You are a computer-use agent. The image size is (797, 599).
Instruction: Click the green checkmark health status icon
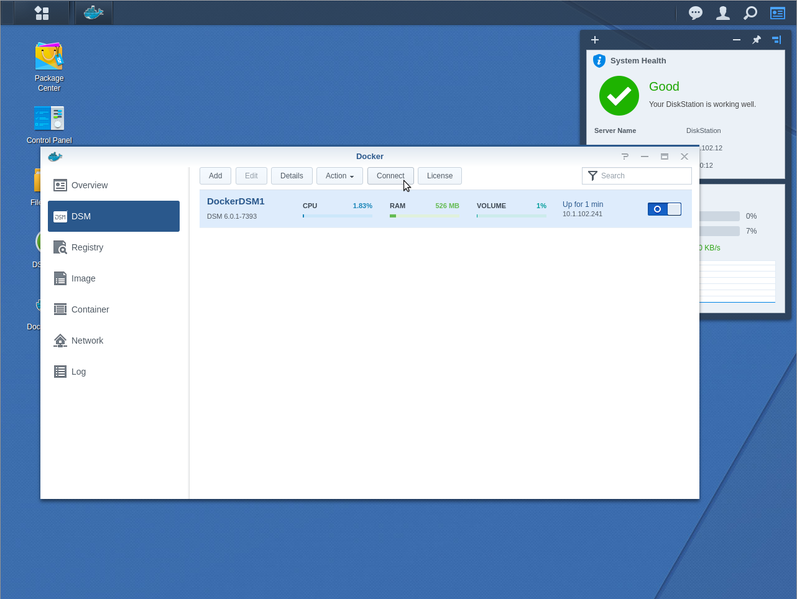pos(619,96)
